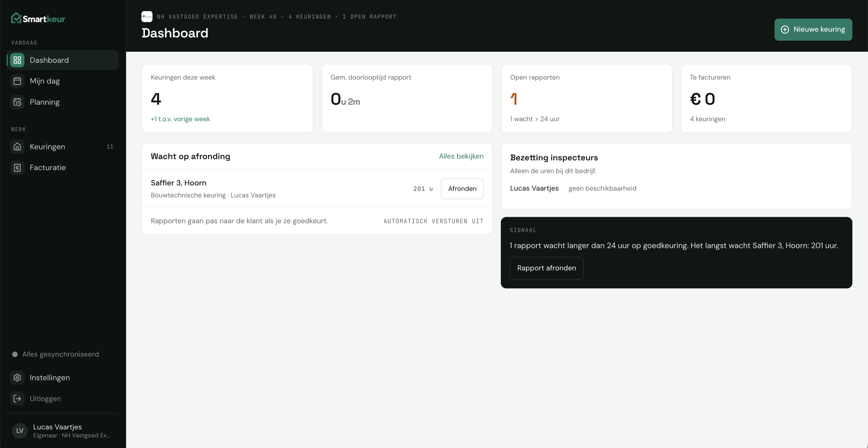Screen dimensions: 868x448
Task: Open Facturatie in the sidebar
Action: click(63, 167)
